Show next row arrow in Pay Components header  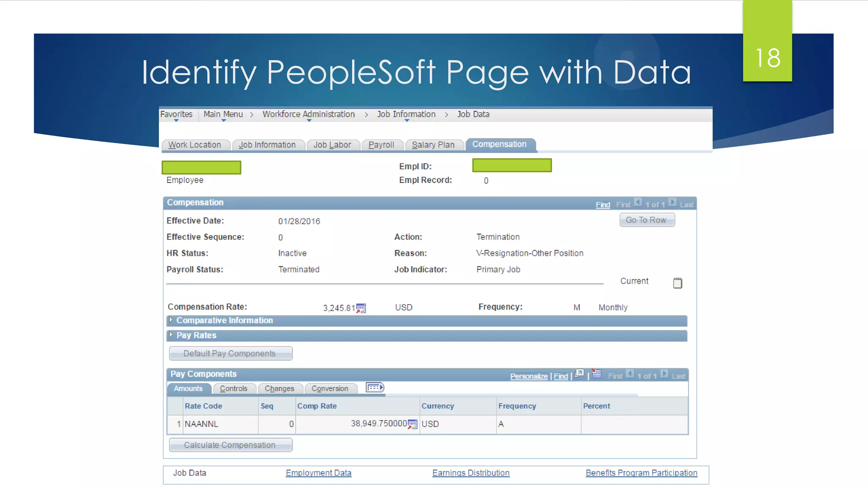click(x=664, y=374)
